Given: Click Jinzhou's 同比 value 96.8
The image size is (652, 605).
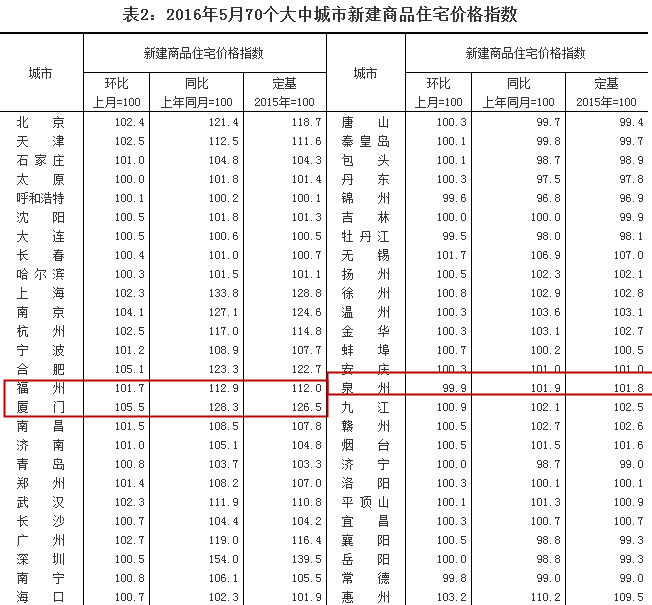Looking at the screenshot, I should point(548,198).
